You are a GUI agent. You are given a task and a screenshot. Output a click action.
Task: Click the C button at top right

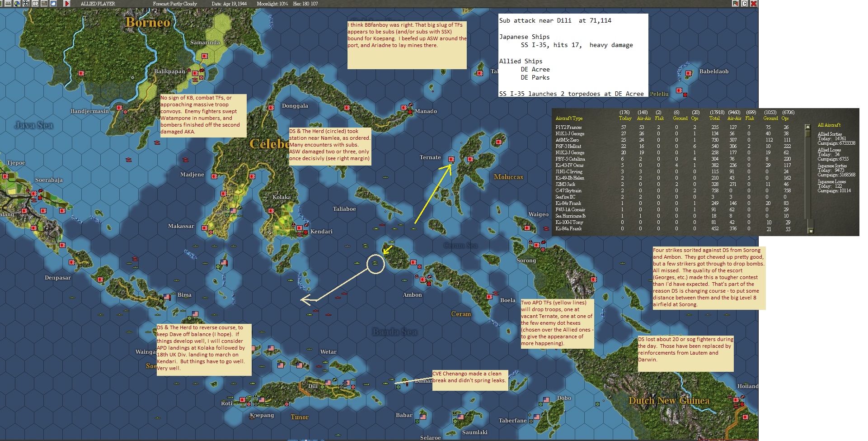tap(744, 4)
